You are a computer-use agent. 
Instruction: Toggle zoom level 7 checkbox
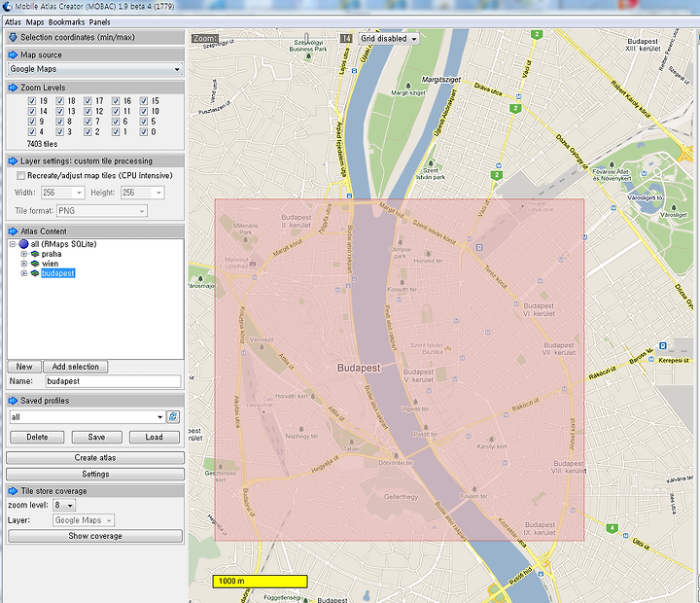[87, 122]
